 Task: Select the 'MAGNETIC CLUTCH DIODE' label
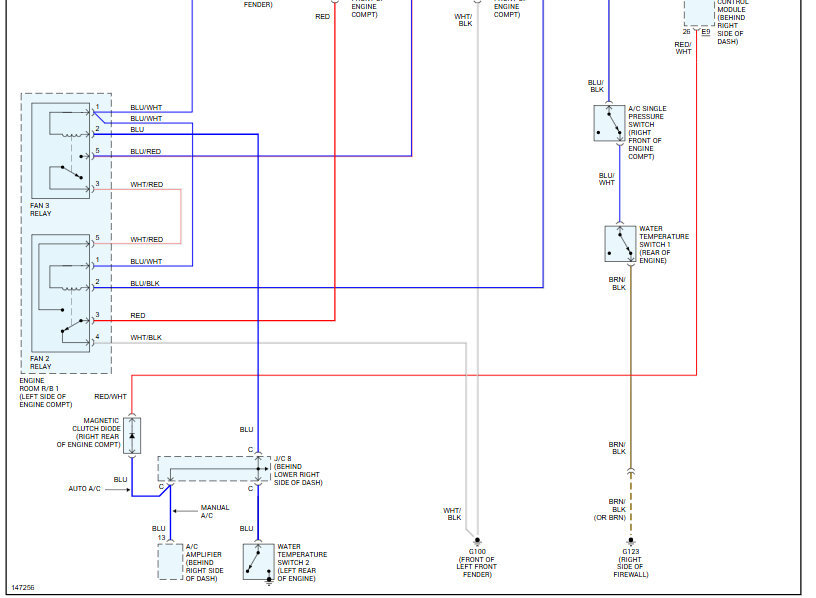(x=88, y=432)
